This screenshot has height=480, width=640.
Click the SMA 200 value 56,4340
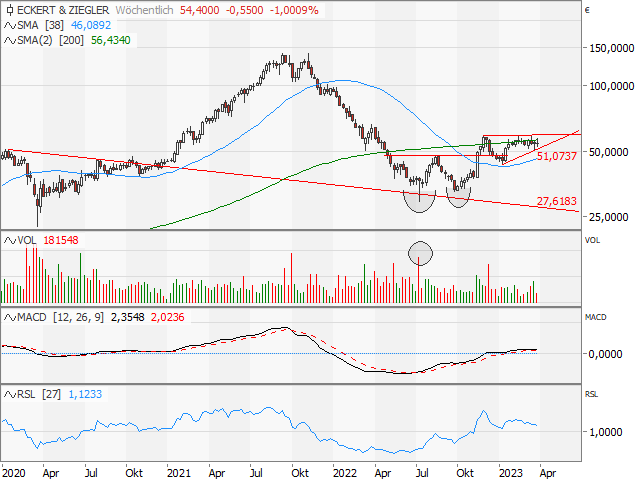coord(111,40)
